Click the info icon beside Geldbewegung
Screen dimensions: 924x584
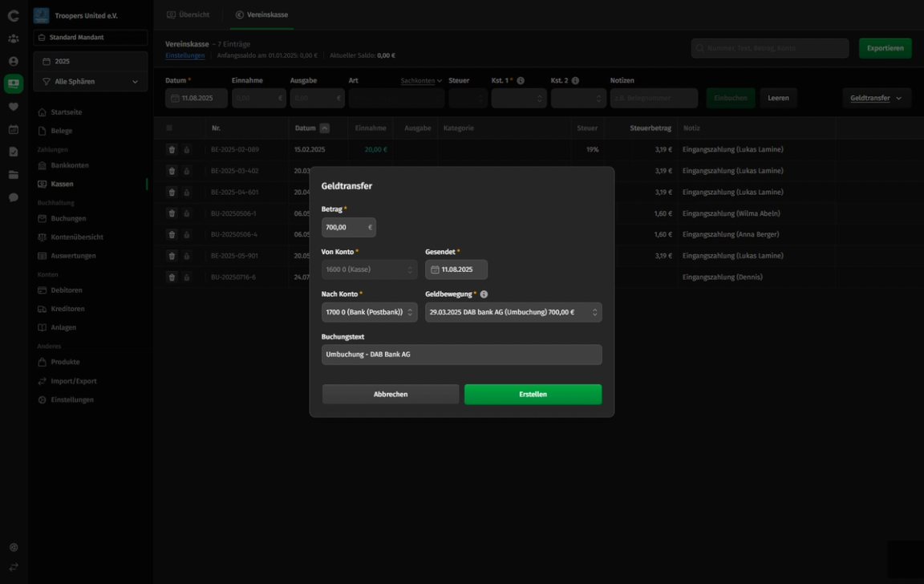pos(484,294)
